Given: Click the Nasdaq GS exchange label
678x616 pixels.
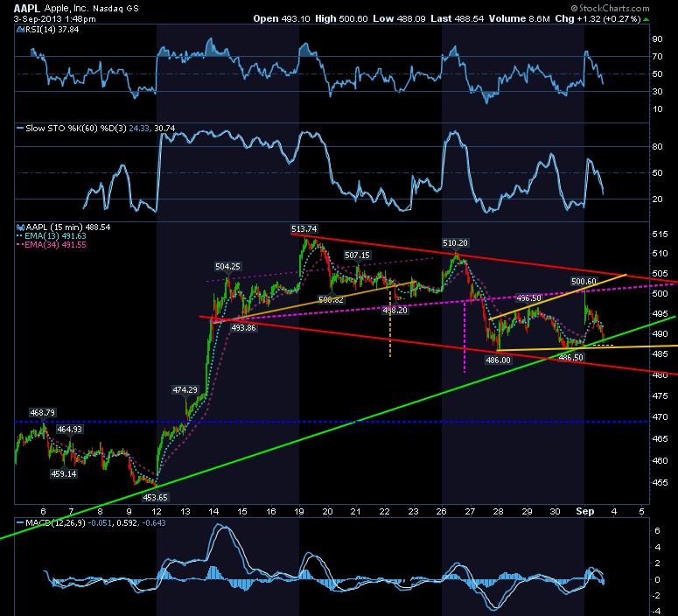Looking at the screenshot, I should point(115,8).
